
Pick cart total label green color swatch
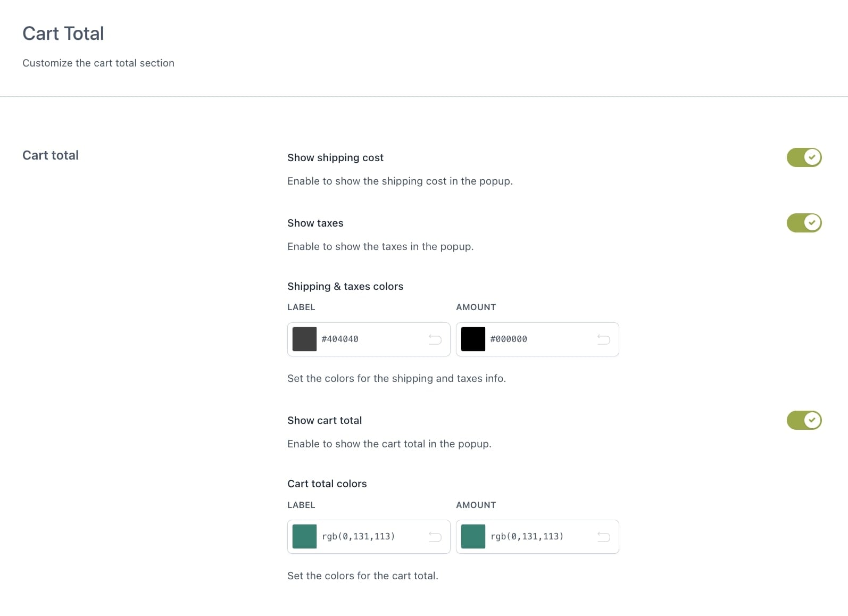click(x=304, y=537)
